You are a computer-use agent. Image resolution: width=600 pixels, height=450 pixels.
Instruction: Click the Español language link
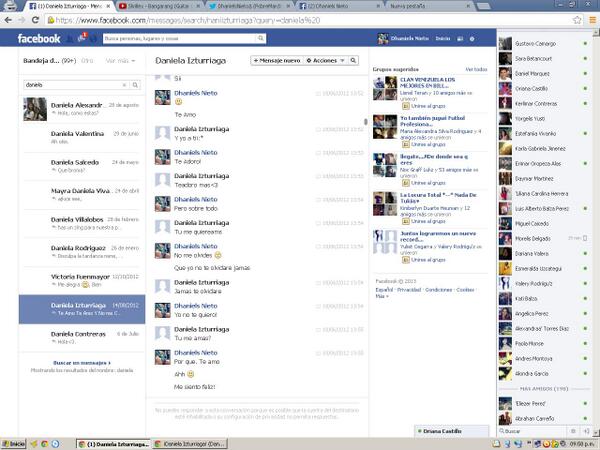coord(384,290)
